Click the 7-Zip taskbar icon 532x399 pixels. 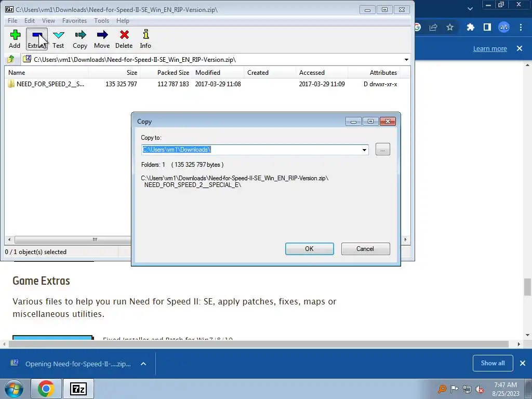[x=78, y=389]
